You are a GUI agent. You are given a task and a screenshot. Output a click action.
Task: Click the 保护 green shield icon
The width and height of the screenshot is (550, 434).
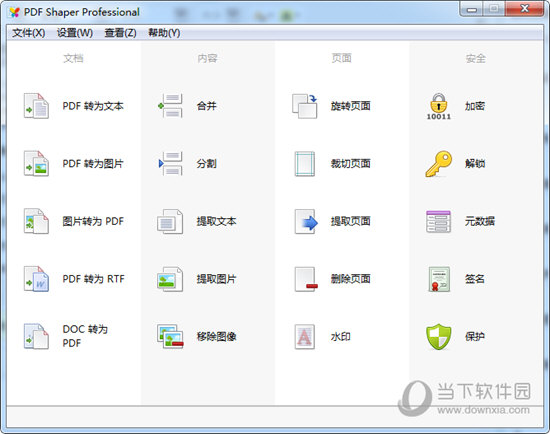(x=438, y=336)
